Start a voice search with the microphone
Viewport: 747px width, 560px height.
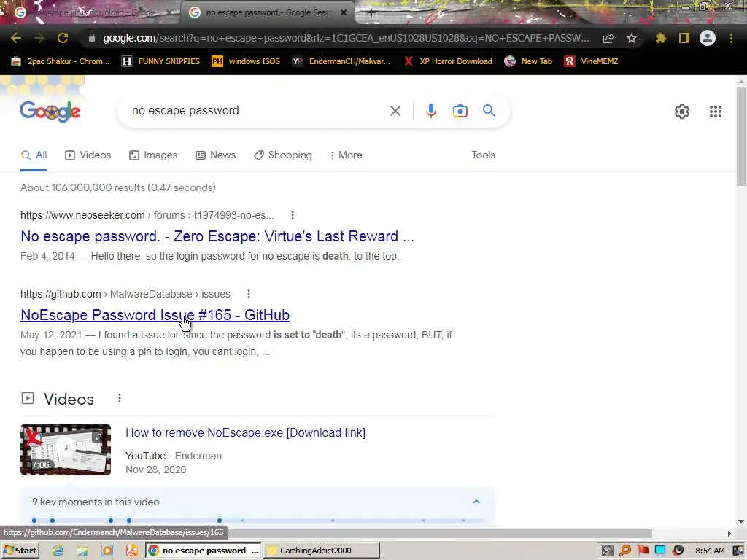[x=430, y=111]
